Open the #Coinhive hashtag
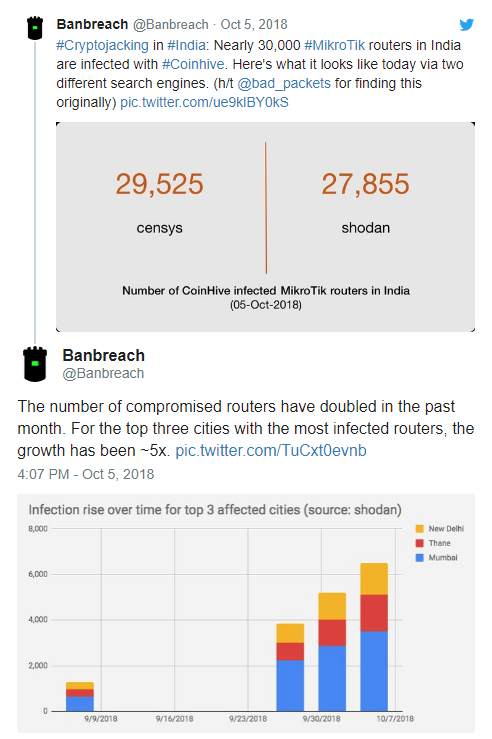 point(193,64)
